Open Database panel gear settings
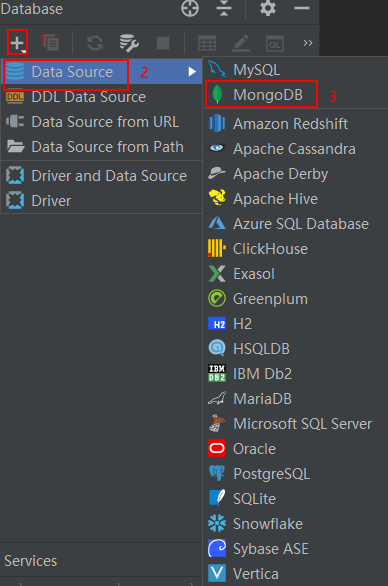The height and width of the screenshot is (586, 388). pyautogui.click(x=268, y=8)
